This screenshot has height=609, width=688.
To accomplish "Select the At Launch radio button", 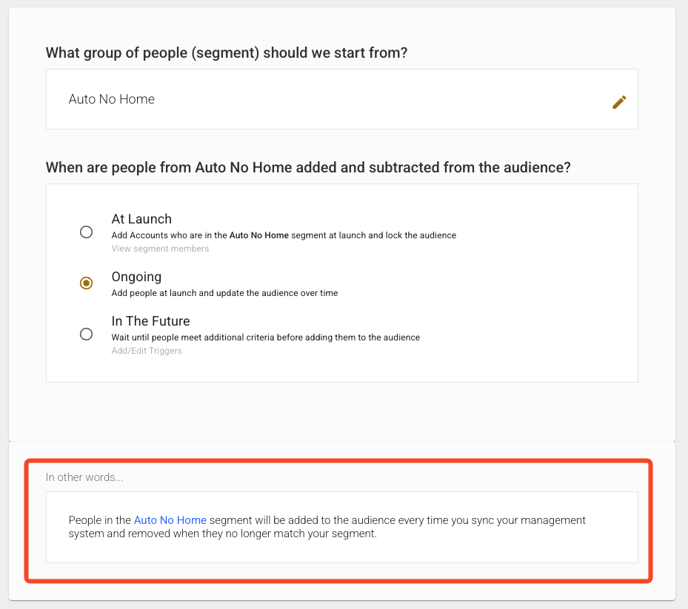I will tap(86, 232).
